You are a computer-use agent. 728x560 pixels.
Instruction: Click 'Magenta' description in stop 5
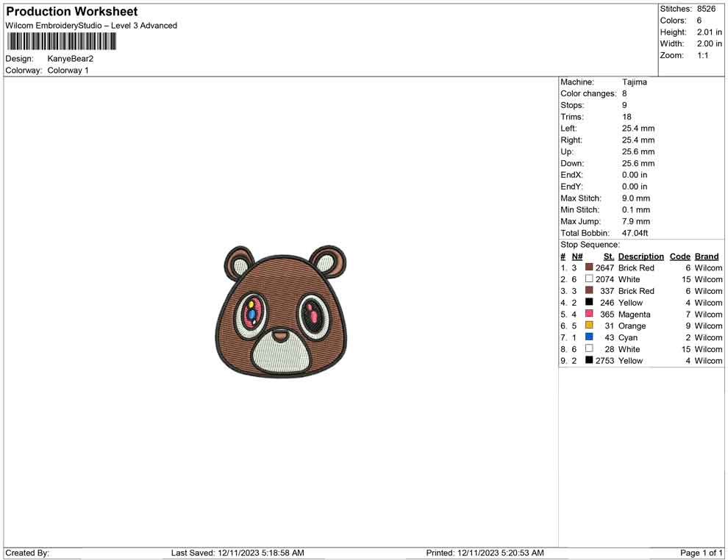point(634,314)
